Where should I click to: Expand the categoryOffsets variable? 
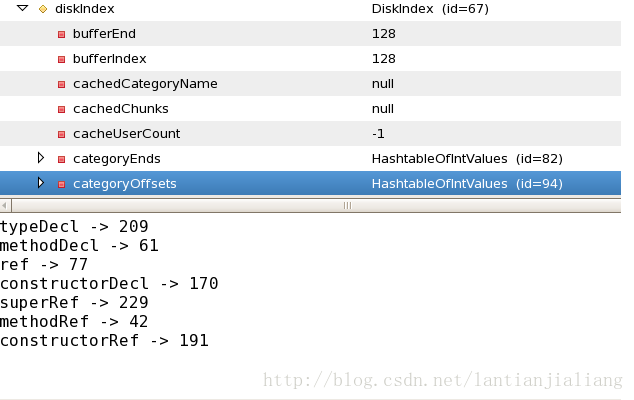[40, 183]
